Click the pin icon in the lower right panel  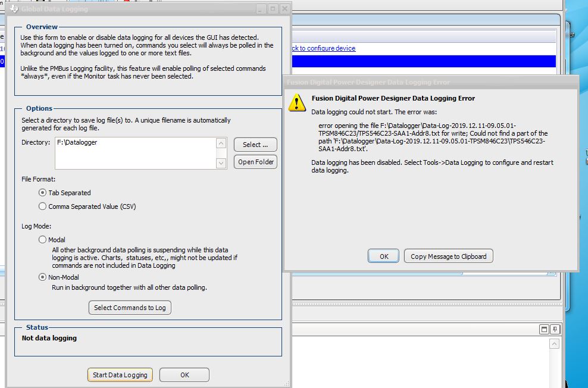click(x=555, y=330)
